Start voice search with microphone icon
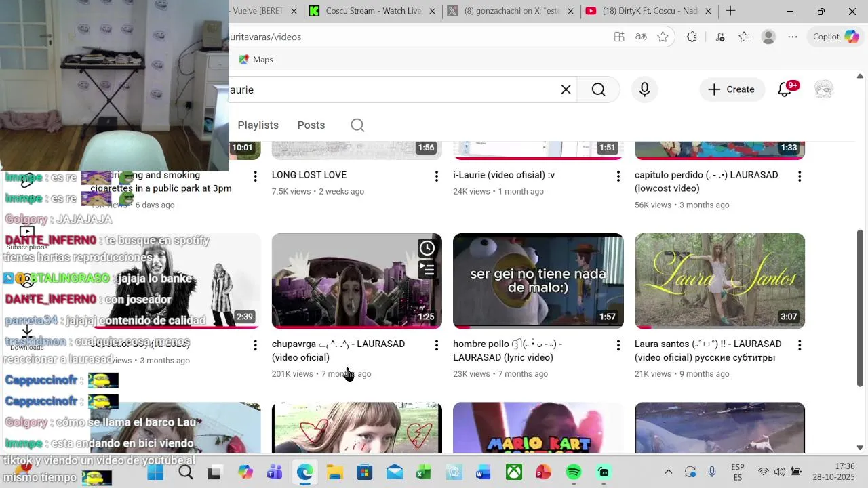Viewport: 868px width, 488px height. pyautogui.click(x=644, y=89)
